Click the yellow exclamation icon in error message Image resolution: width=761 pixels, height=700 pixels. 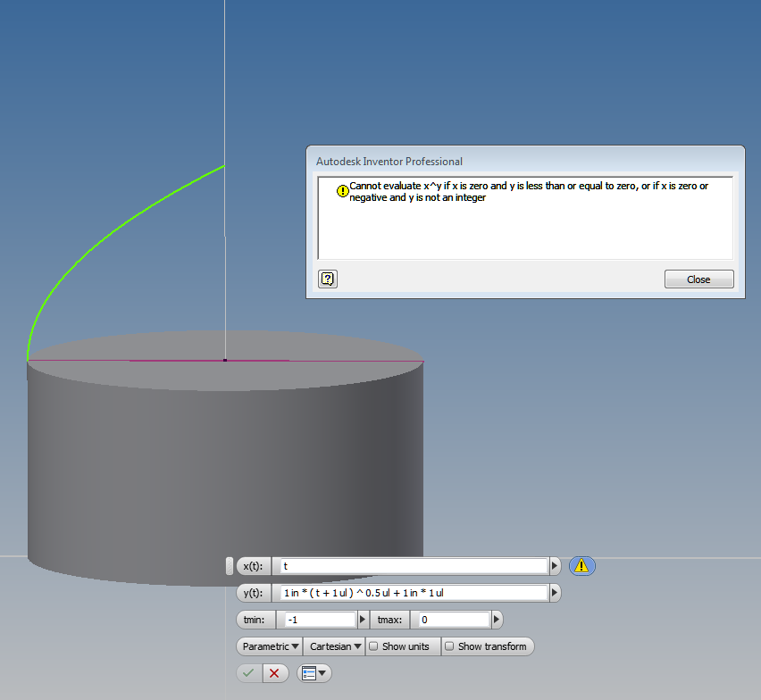tap(343, 191)
